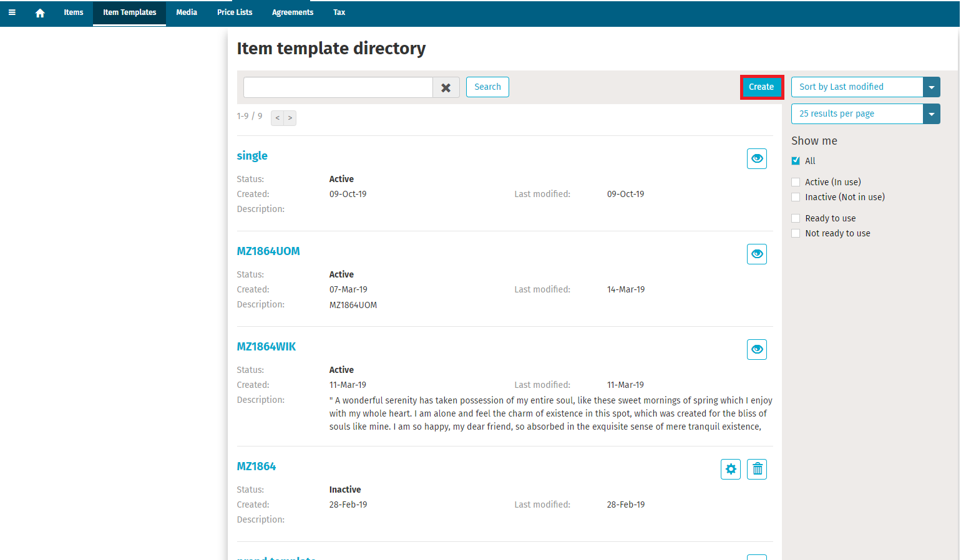Expand Sort by Last modified dropdown
The width and height of the screenshot is (961, 560).
tap(931, 87)
